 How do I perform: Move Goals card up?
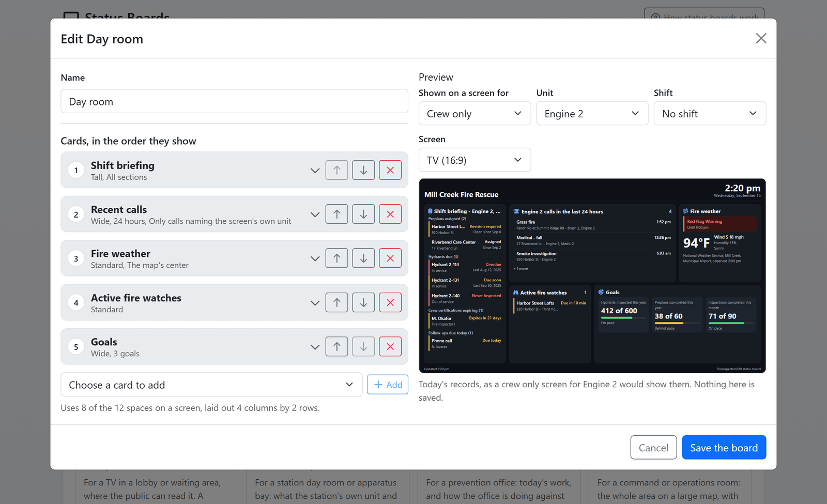[x=336, y=347]
